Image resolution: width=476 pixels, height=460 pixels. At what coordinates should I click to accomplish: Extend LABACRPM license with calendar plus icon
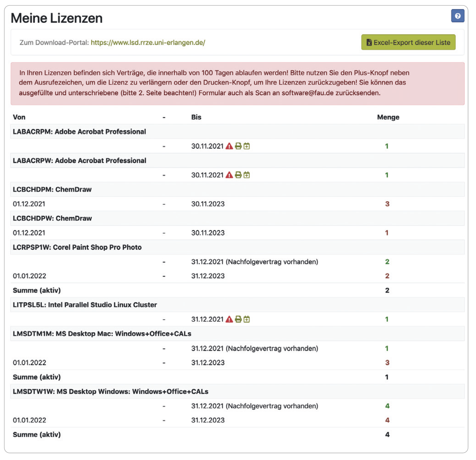247,146
